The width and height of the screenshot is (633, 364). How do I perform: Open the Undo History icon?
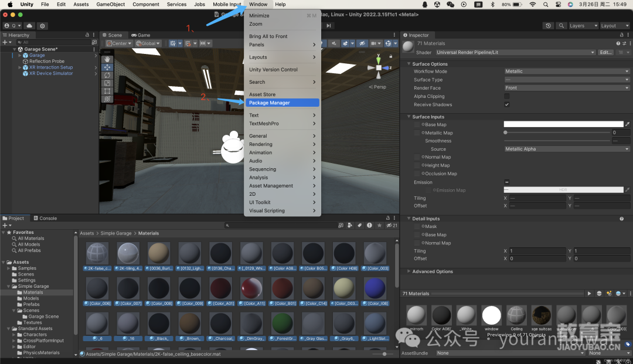[x=548, y=26]
